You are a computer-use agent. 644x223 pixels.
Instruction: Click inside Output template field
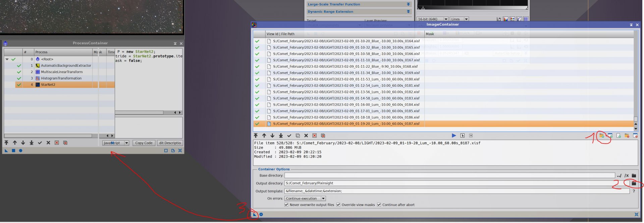pyautogui.click(x=457, y=191)
